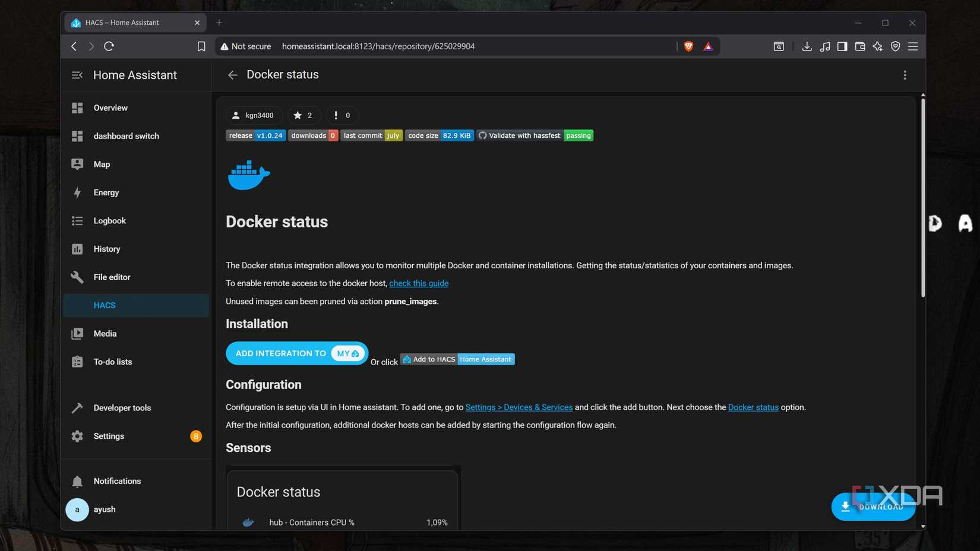Open Developer tools
980x551 pixels.
tap(121, 408)
